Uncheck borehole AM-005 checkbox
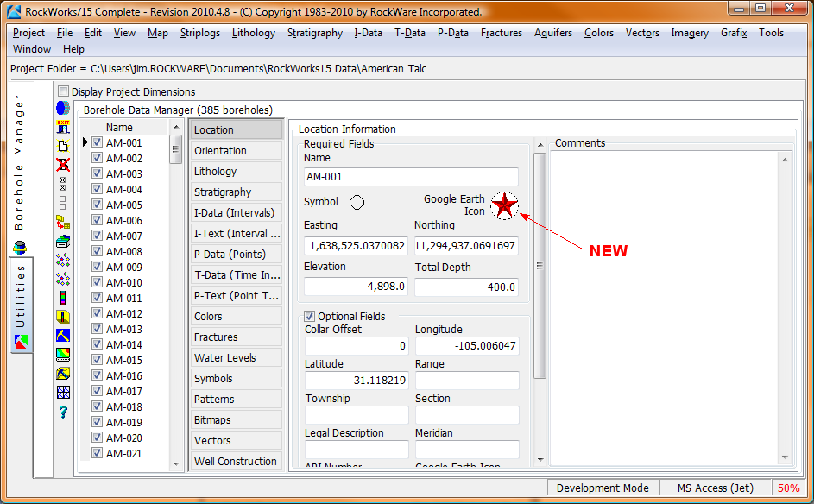814x504 pixels. click(x=98, y=205)
